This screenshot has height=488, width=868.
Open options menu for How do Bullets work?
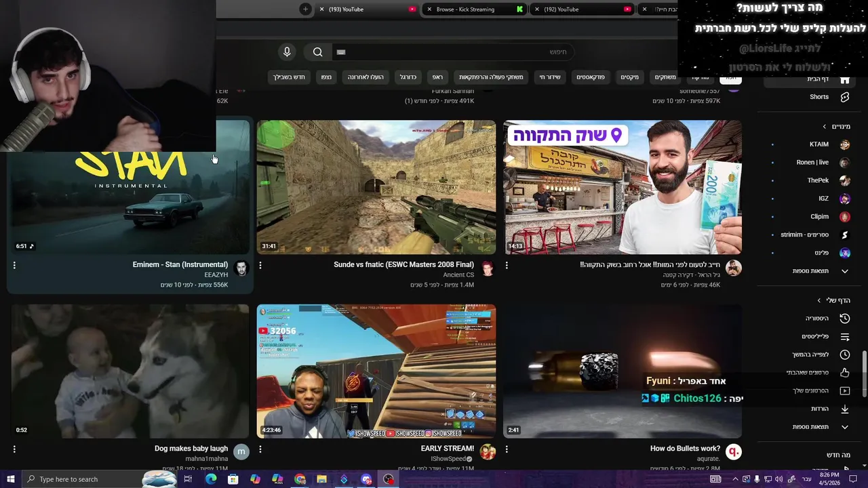(507, 449)
